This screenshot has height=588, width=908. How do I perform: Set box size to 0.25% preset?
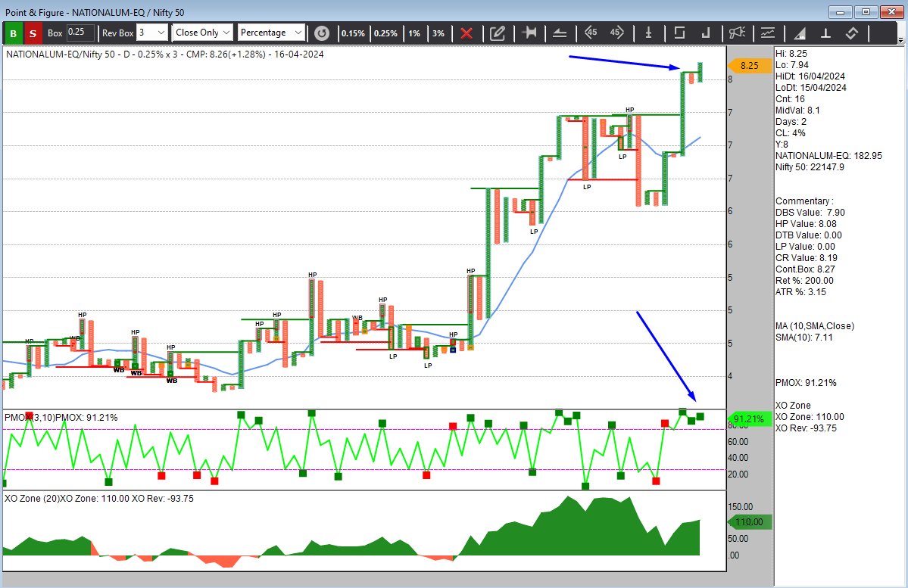click(385, 33)
